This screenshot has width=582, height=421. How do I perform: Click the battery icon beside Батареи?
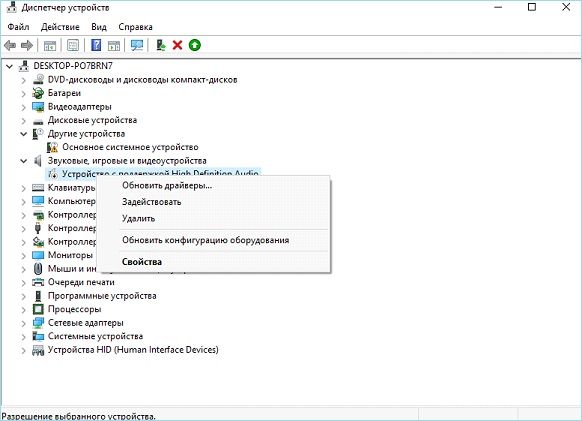pos(38,93)
